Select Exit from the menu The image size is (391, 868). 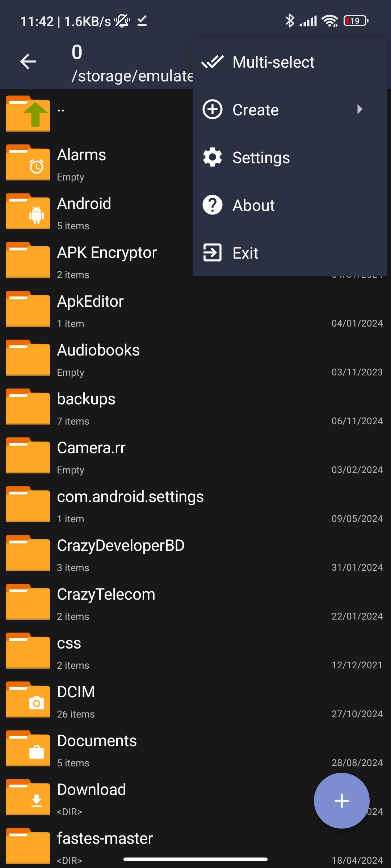pyautogui.click(x=290, y=253)
